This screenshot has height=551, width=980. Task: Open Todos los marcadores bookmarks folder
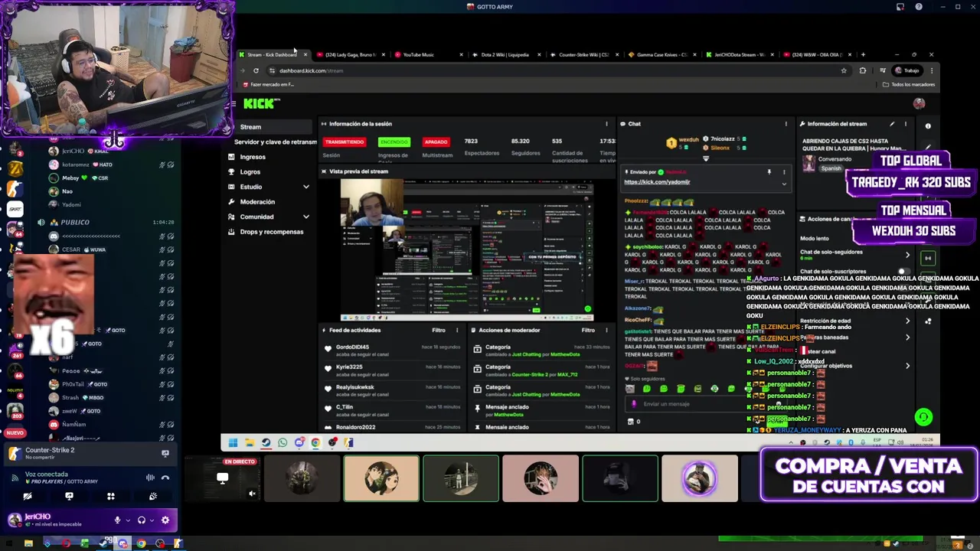909,85
